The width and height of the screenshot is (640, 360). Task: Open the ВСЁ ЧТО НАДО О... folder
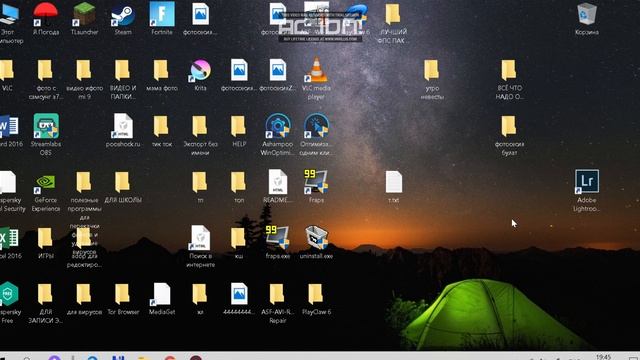(x=509, y=71)
